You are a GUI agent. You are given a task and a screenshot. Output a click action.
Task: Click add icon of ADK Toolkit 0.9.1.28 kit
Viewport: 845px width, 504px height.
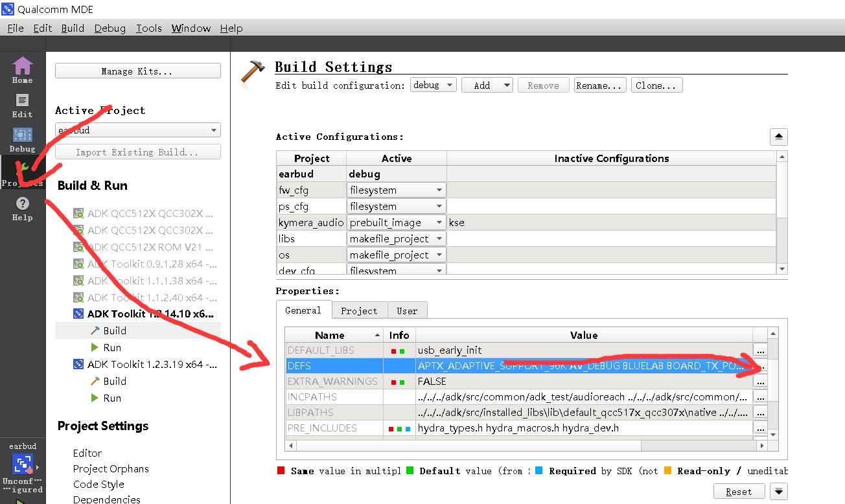[78, 264]
